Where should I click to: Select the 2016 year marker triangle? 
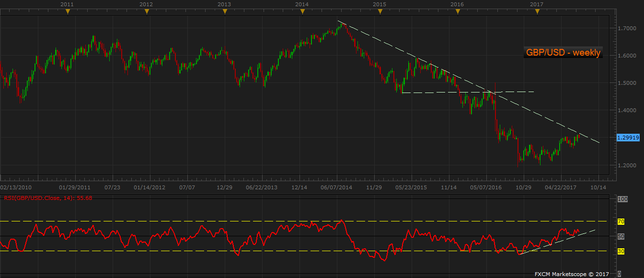tap(458, 12)
